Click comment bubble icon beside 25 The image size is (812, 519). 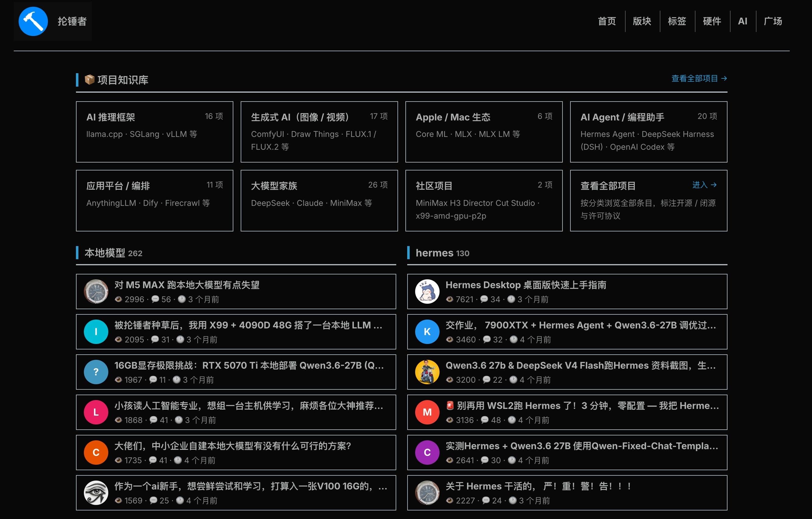153,500
